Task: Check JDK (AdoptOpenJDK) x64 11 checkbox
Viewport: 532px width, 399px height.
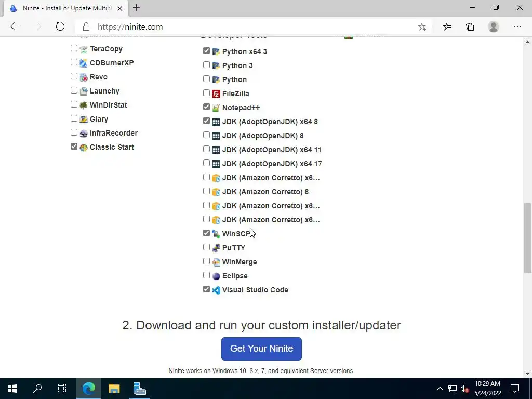Action: 206,149
